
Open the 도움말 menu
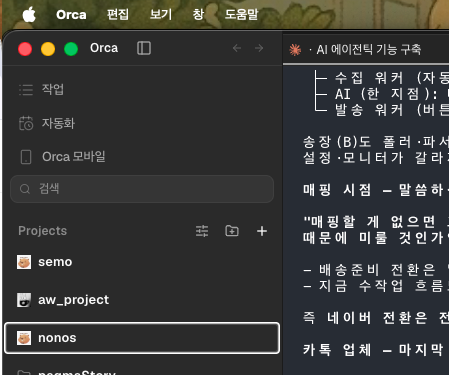point(241,14)
